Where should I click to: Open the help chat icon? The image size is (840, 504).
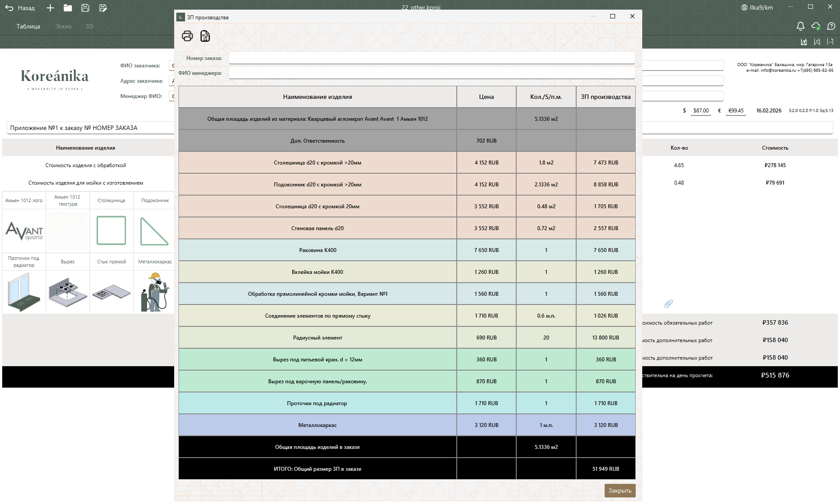point(831,26)
